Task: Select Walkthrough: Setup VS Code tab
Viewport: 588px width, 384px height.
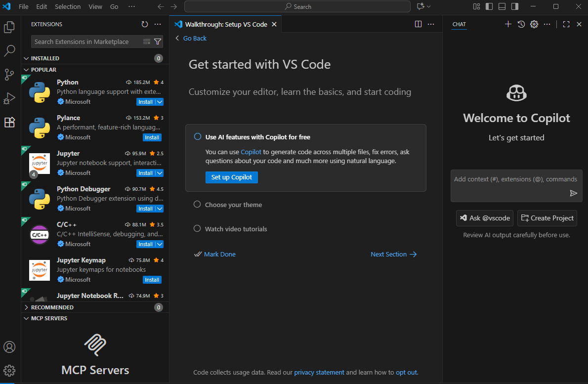Action: tap(225, 24)
